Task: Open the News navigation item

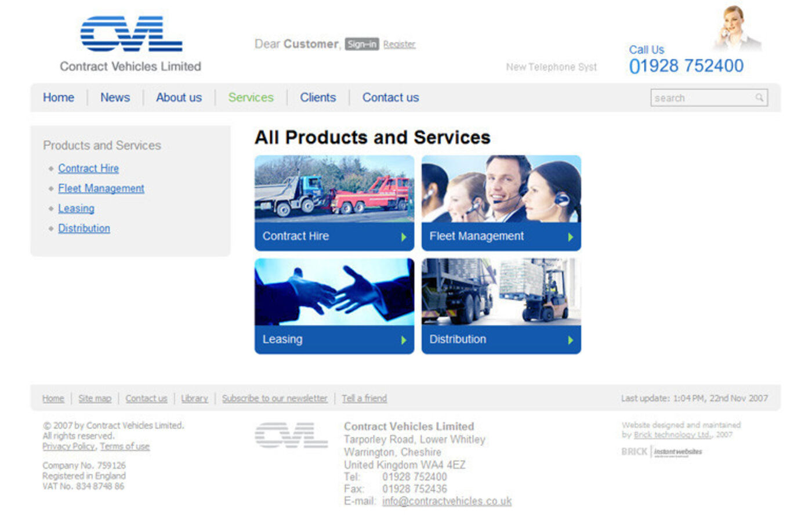Action: point(115,97)
